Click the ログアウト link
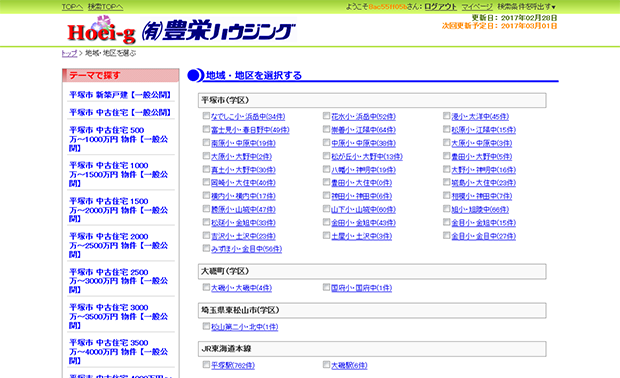This screenshot has width=620, height=378. [440, 7]
